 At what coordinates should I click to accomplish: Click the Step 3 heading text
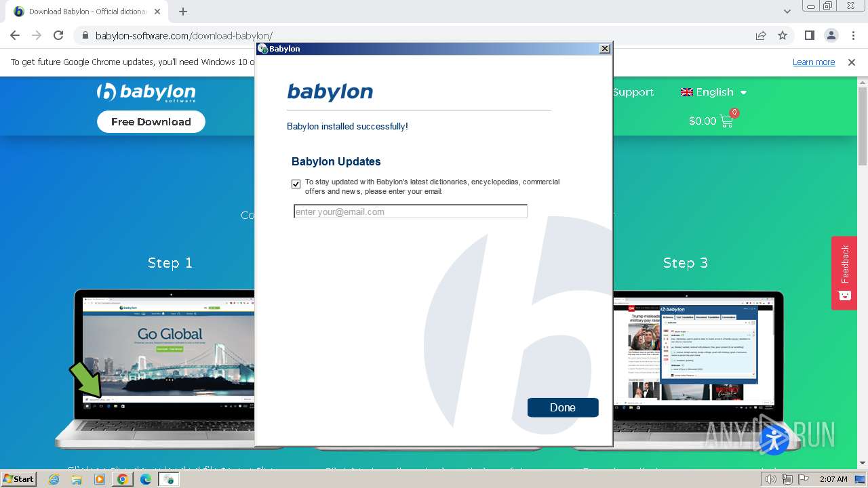[686, 263]
